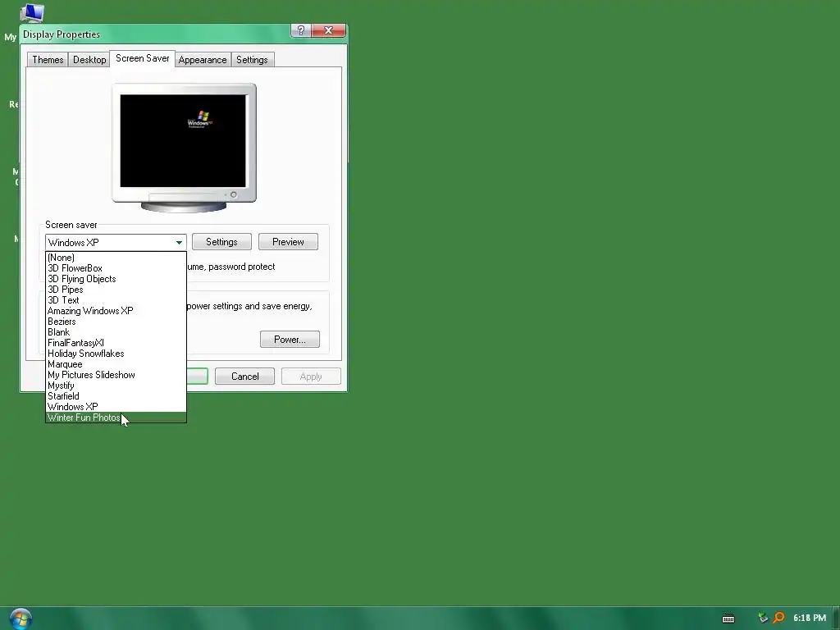Select 3D Flying Objects screen saver
Viewport: 840px width, 630px height.
[x=116, y=279]
